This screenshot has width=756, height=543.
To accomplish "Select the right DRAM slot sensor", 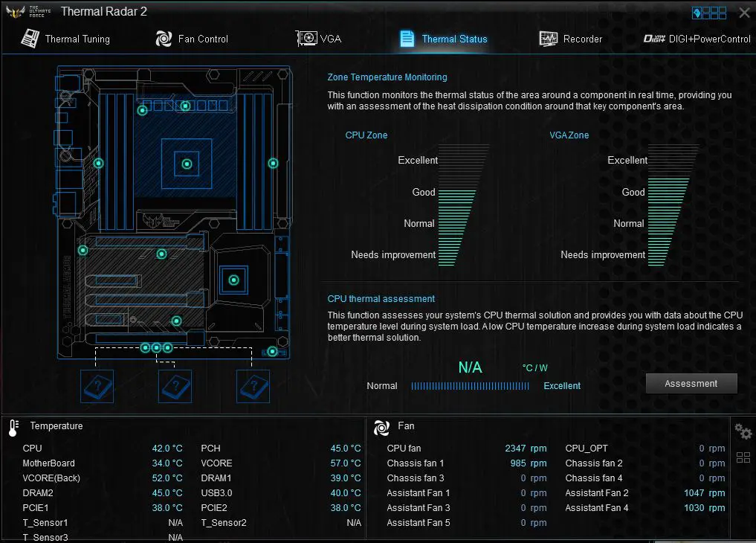I will click(x=273, y=164).
